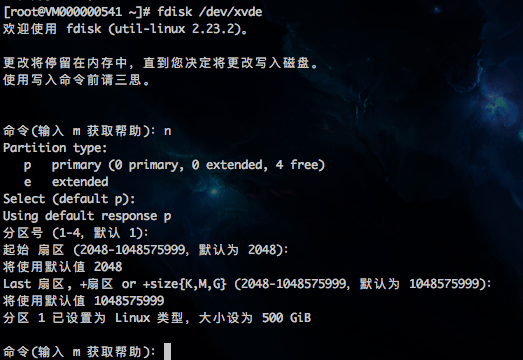The width and height of the screenshot is (523, 360).
Task: Click the 'fdisk /dev/xvde' command text
Action: pyautogui.click(x=210, y=12)
